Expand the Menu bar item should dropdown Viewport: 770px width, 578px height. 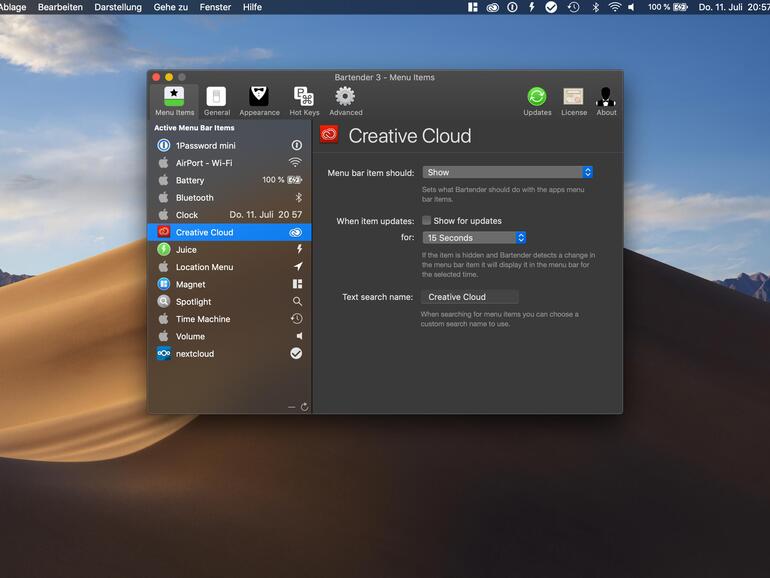point(508,173)
